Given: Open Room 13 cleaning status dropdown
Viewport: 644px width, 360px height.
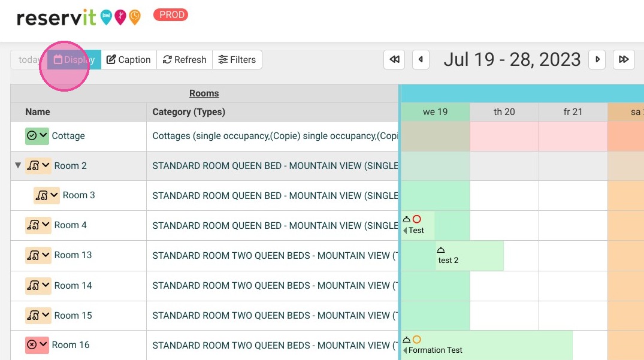Looking at the screenshot, I should [x=38, y=255].
